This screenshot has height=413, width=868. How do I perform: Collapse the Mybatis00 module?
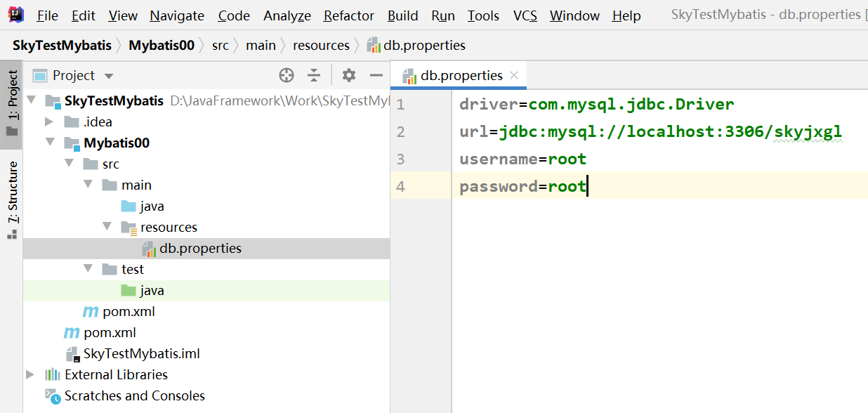click(x=49, y=143)
